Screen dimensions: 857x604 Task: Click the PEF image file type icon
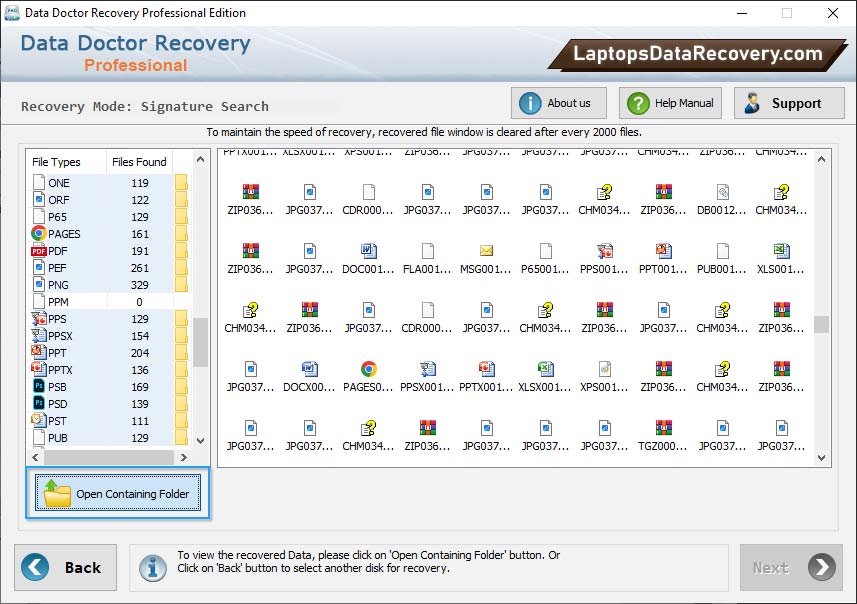tap(38, 267)
